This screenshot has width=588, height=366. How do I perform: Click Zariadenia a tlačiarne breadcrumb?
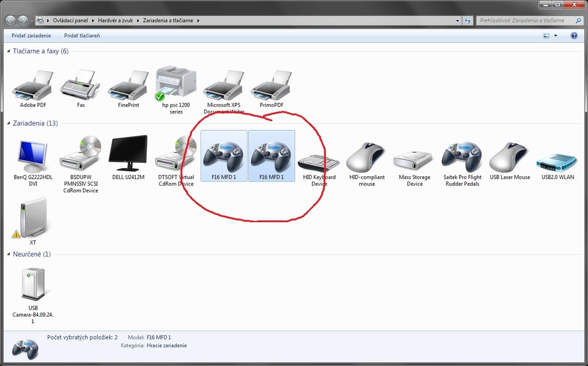coord(168,21)
